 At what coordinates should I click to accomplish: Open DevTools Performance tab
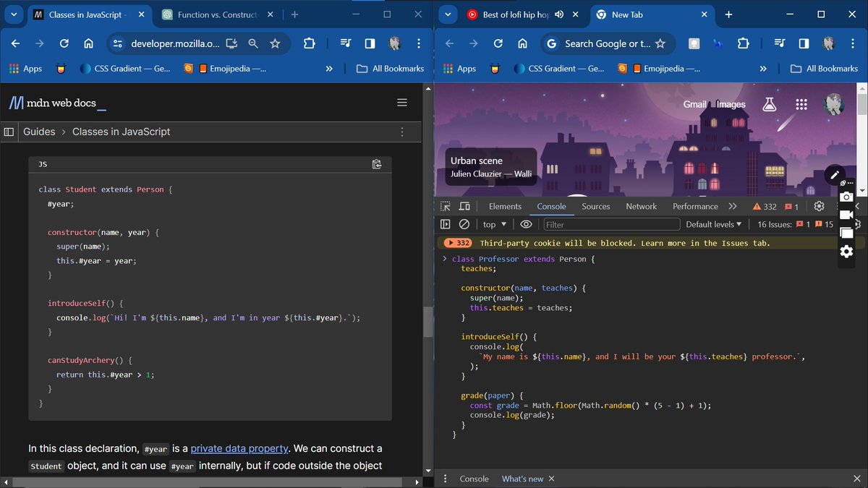pos(695,206)
